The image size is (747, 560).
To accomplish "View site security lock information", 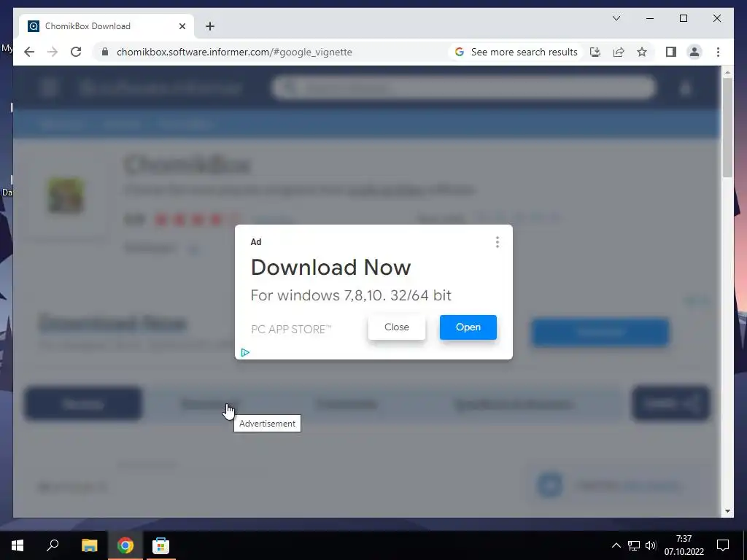I will pyautogui.click(x=105, y=52).
